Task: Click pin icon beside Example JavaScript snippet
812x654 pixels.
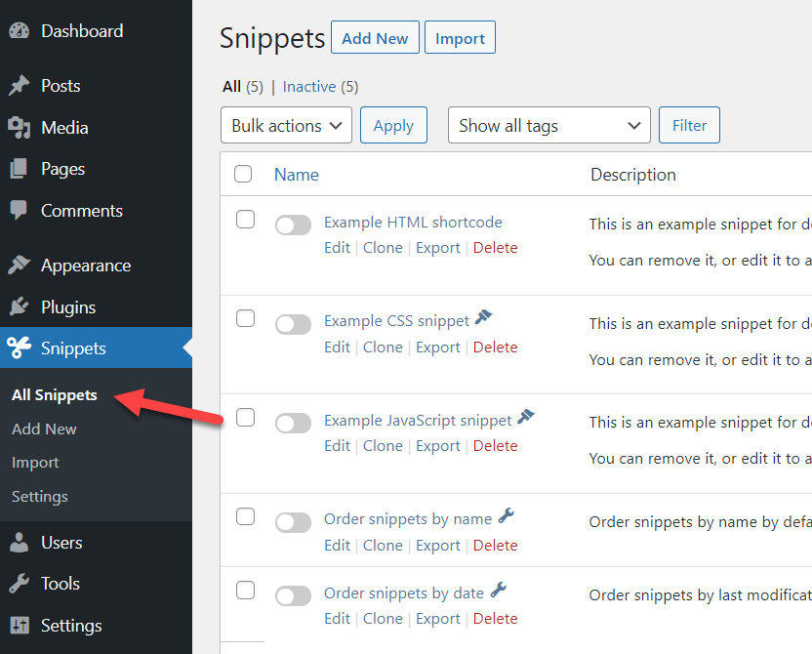Action: tap(526, 417)
